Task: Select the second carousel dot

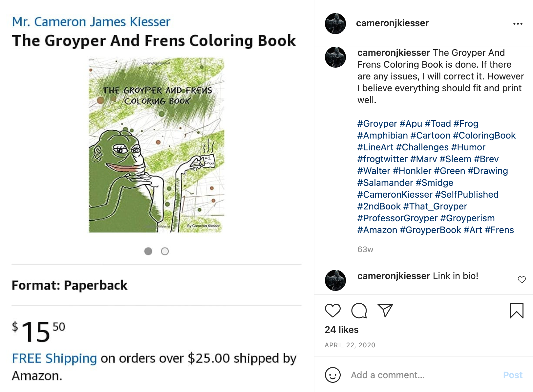Action: 165,251
